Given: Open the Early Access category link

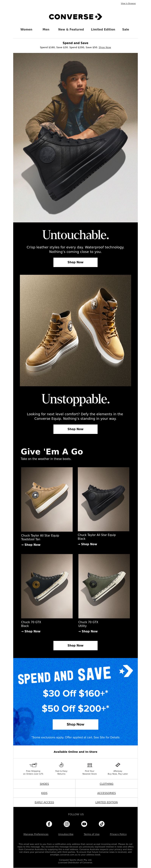Looking at the screenshot, I should click(44, 802).
